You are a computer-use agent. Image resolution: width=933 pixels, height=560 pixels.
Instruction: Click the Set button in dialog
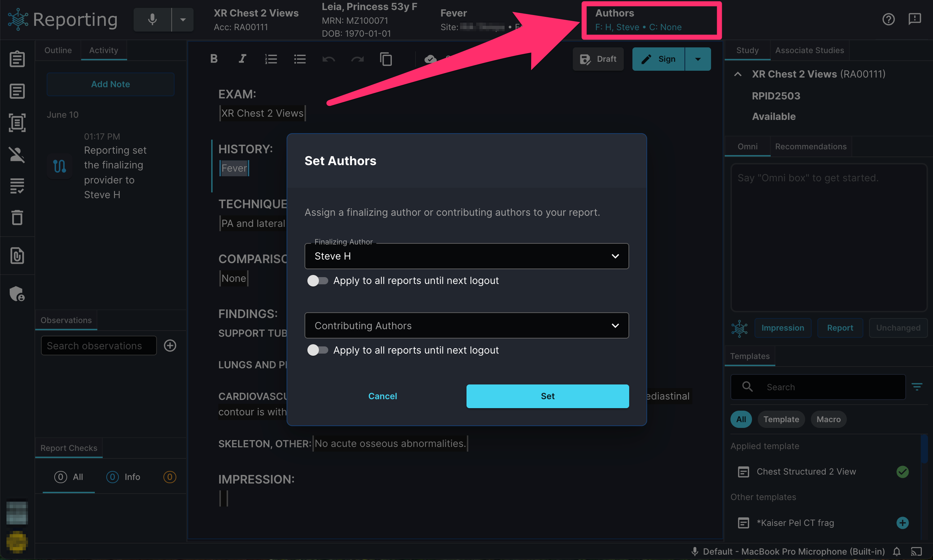point(548,396)
